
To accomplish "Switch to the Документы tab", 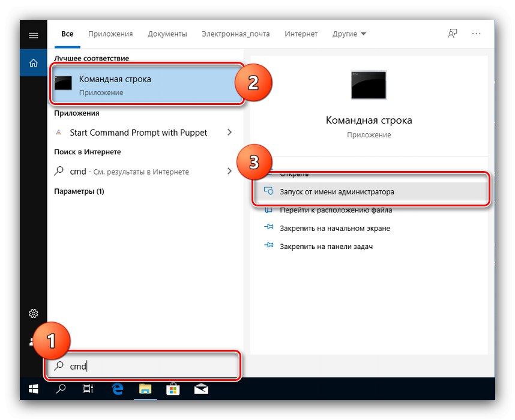I will (x=167, y=34).
